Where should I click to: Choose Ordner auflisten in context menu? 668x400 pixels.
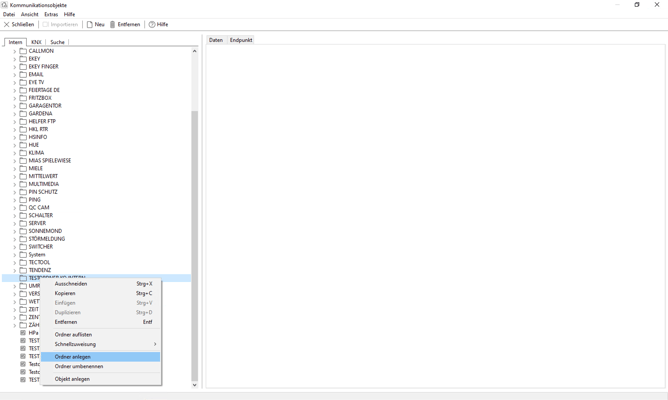pyautogui.click(x=101, y=335)
